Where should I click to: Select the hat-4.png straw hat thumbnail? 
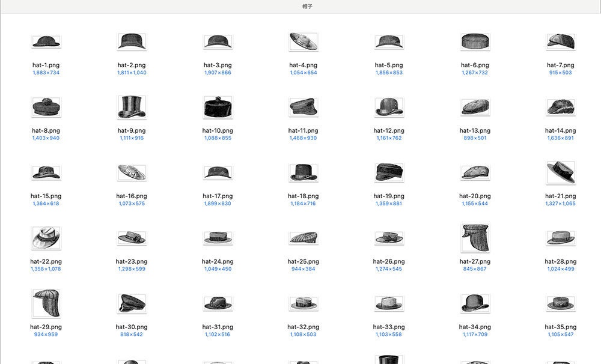coord(303,41)
